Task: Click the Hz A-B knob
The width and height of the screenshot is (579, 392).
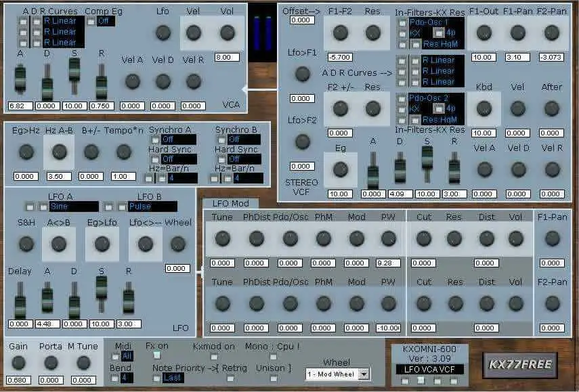Action: pos(59,152)
